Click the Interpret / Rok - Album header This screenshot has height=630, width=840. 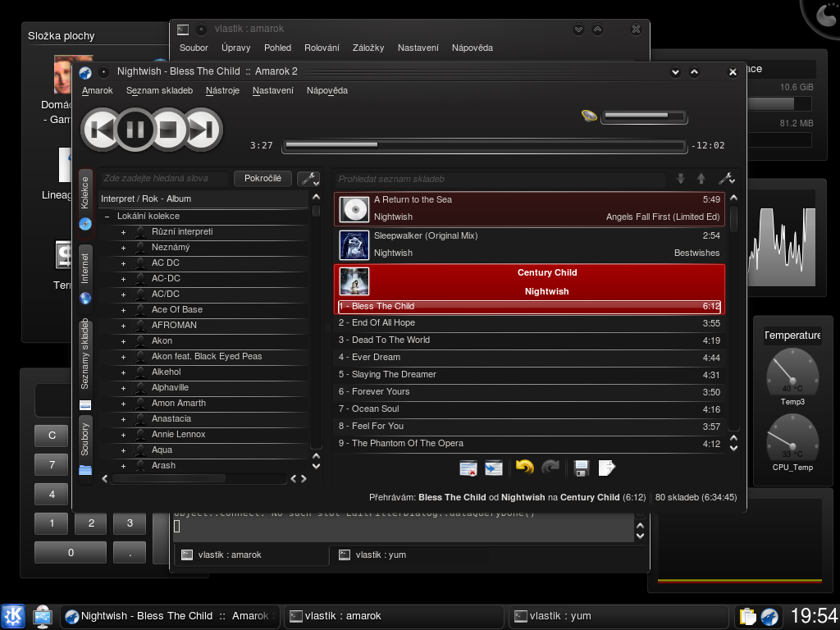tap(203, 199)
